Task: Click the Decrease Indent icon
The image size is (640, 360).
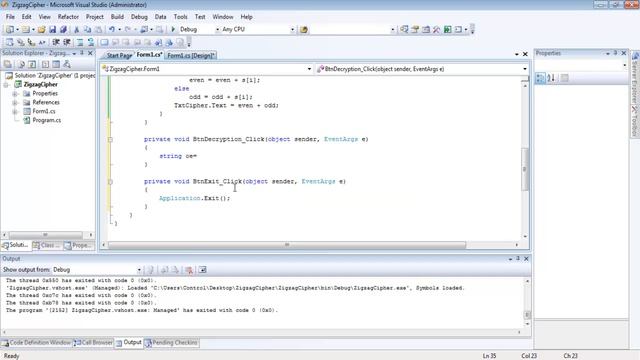Action: 56,42
